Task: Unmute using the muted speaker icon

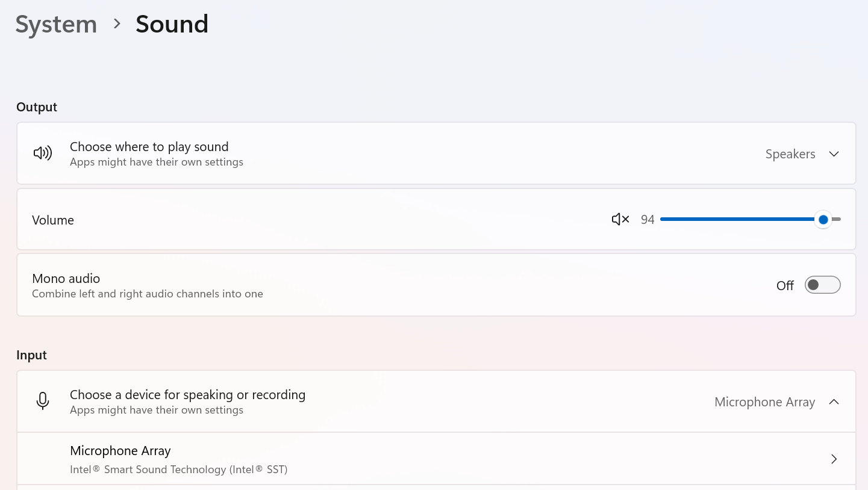Action: click(620, 220)
